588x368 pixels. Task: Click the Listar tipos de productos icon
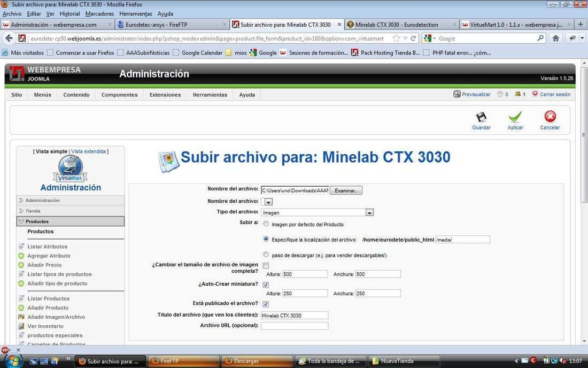coord(21,274)
